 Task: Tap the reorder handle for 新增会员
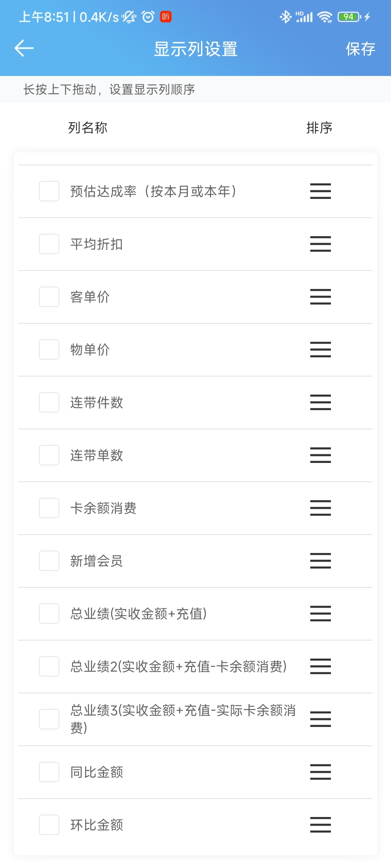[x=320, y=561]
